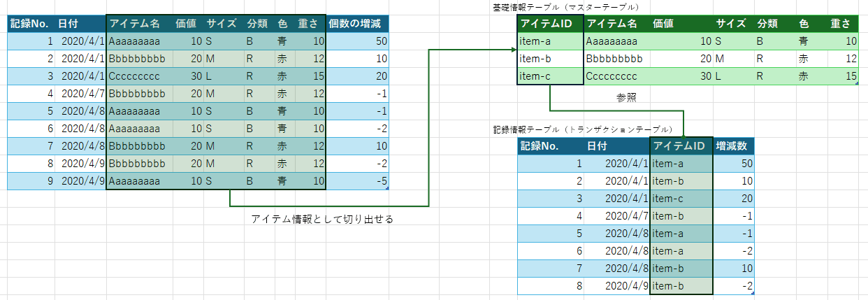Click date 2020/4/7 in the left table

click(x=82, y=94)
